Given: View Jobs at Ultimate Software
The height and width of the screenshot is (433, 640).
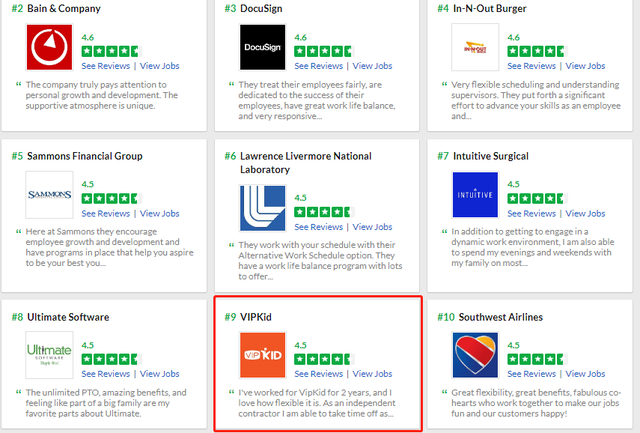Looking at the screenshot, I should pos(160,374).
